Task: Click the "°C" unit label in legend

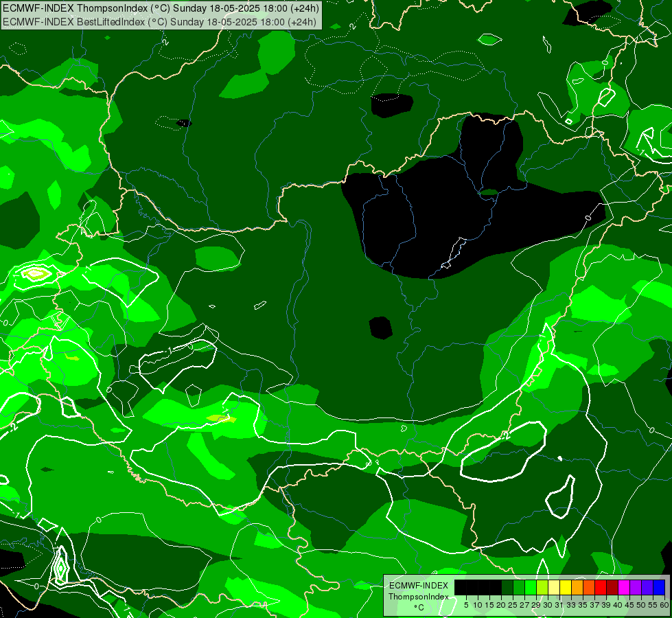Action: (419, 608)
